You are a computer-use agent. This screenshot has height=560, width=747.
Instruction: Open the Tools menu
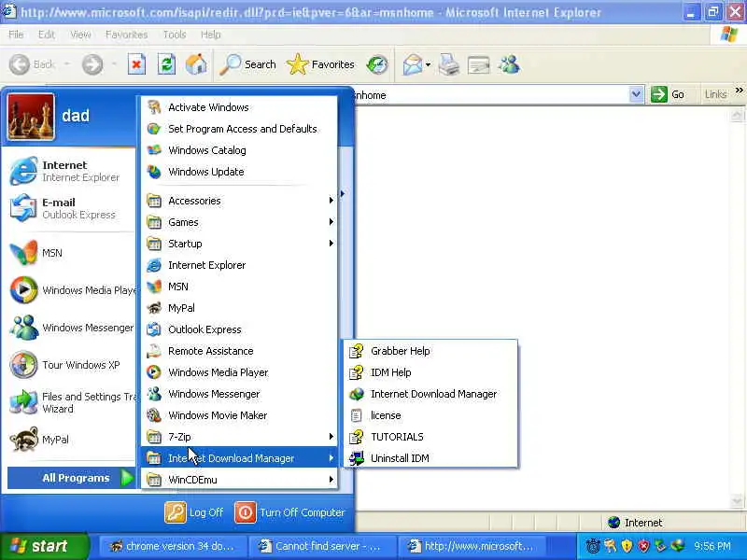click(175, 35)
